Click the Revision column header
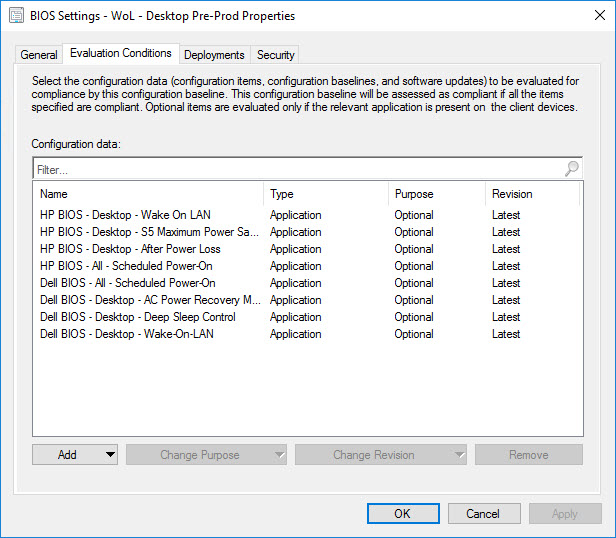The width and height of the screenshot is (616, 538). coord(531,194)
